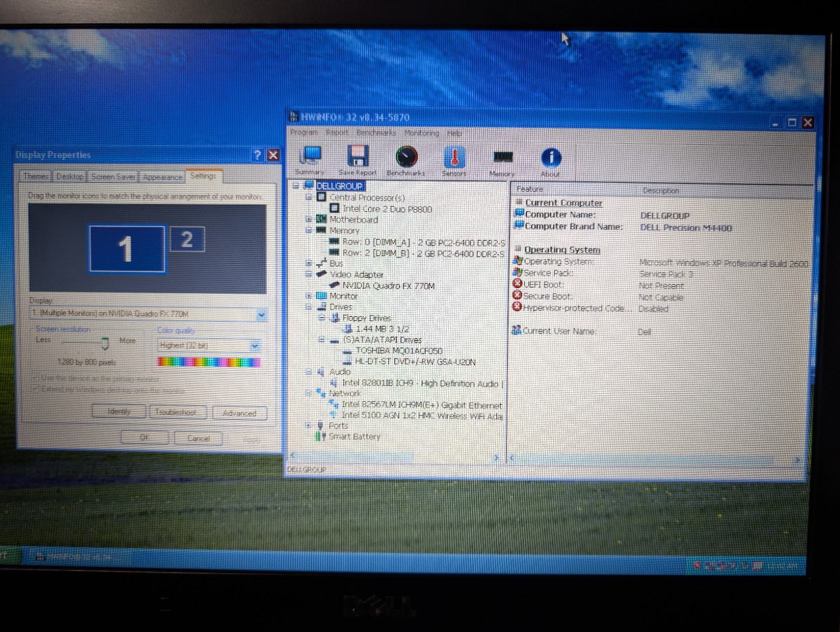The height and width of the screenshot is (632, 840).
Task: Click Cancel in Display Properties
Action: (198, 438)
